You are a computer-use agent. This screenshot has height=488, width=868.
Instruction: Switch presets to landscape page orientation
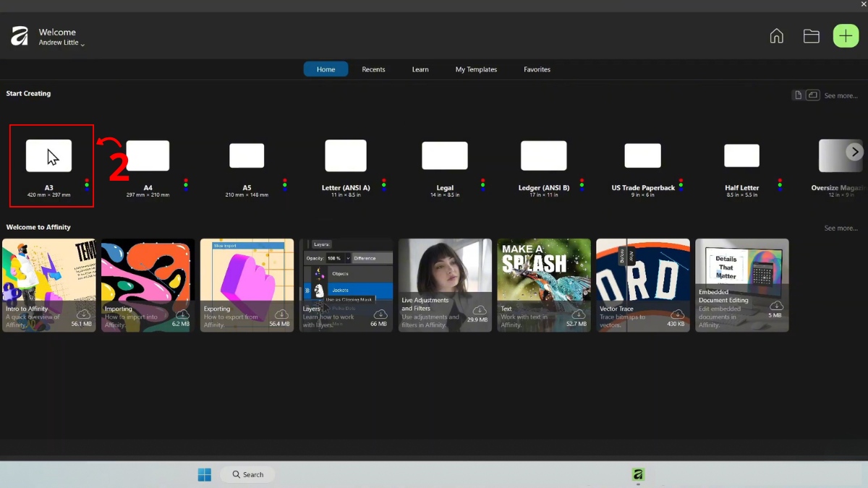(813, 95)
